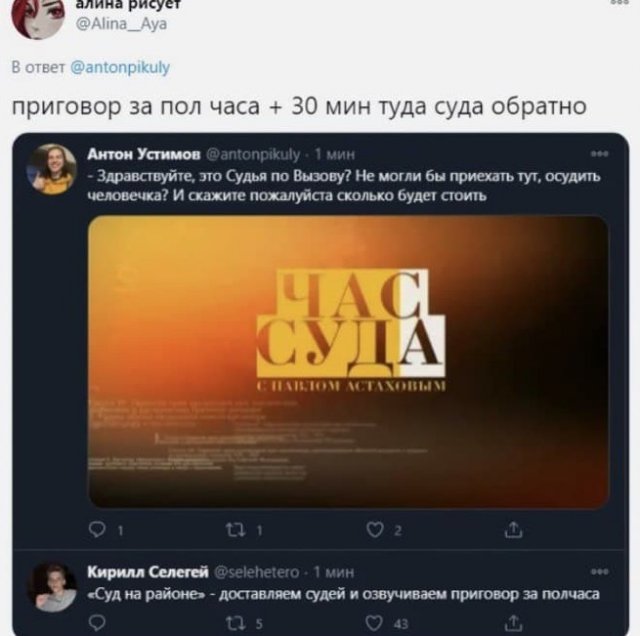Like Антон Устимов's tweet
Image resolution: width=640 pixels, height=636 pixels.
[375, 529]
